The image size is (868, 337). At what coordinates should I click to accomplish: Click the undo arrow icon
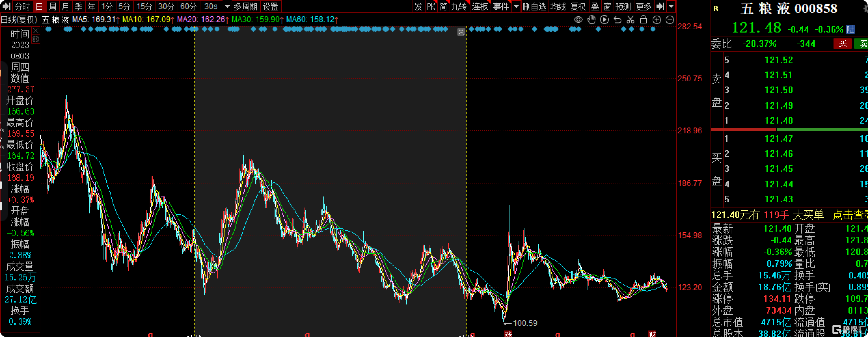tap(617, 20)
